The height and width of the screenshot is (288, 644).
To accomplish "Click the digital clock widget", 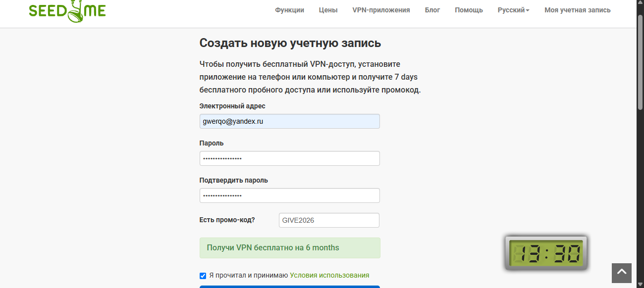I will (546, 253).
